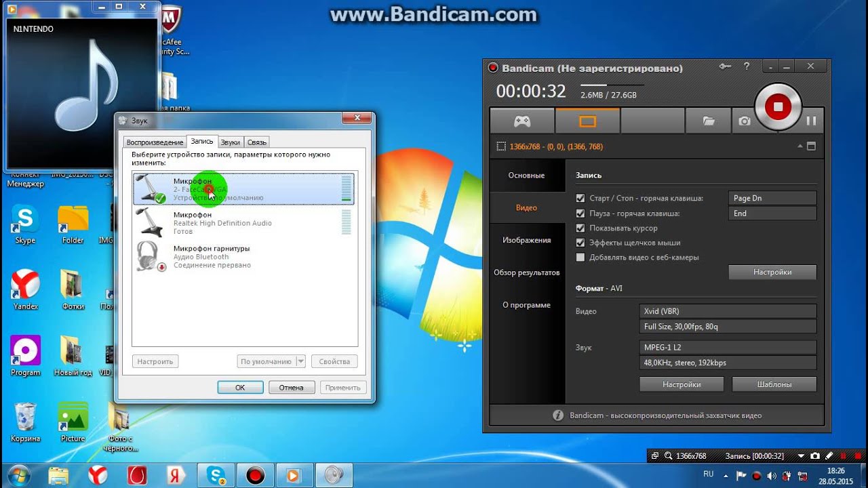
Task: Select the Realtek High Definition Audio microphone
Action: [243, 222]
